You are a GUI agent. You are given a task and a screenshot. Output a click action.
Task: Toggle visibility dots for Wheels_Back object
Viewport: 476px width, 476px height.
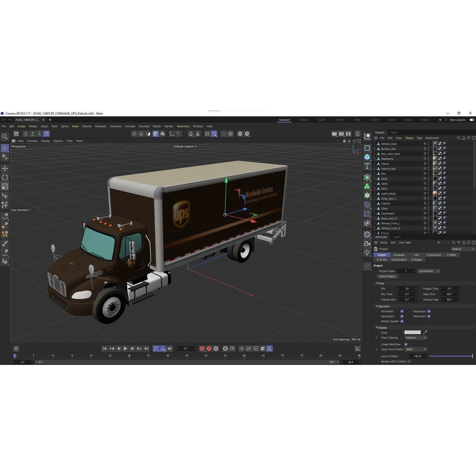pos(428,144)
